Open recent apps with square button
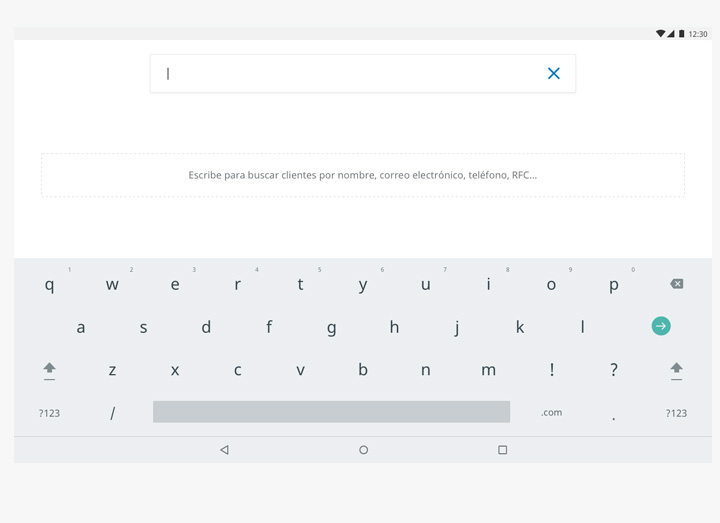 click(x=502, y=450)
